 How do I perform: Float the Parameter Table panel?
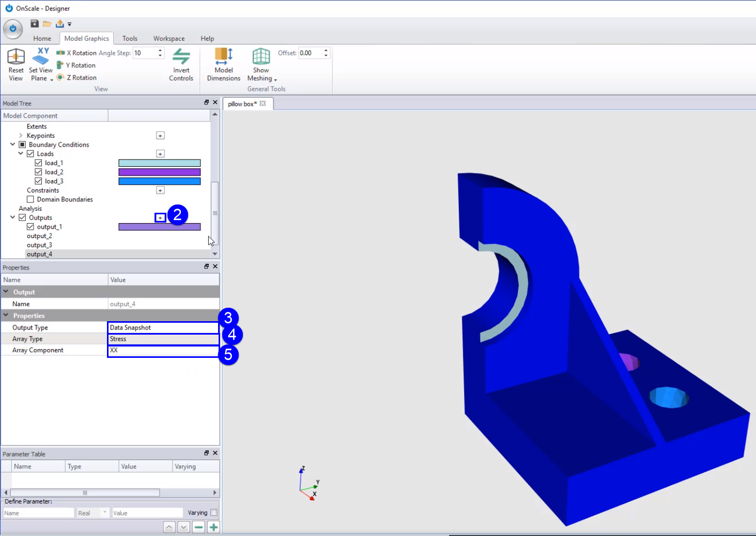pyautogui.click(x=207, y=453)
